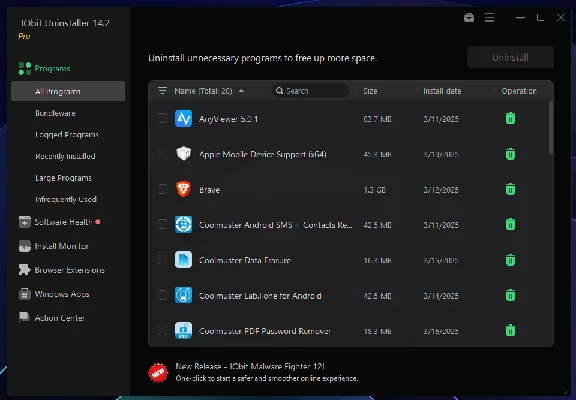This screenshot has height=400, width=576.
Task: Click trash icon for Coolmuster Android SMS
Action: tap(510, 224)
